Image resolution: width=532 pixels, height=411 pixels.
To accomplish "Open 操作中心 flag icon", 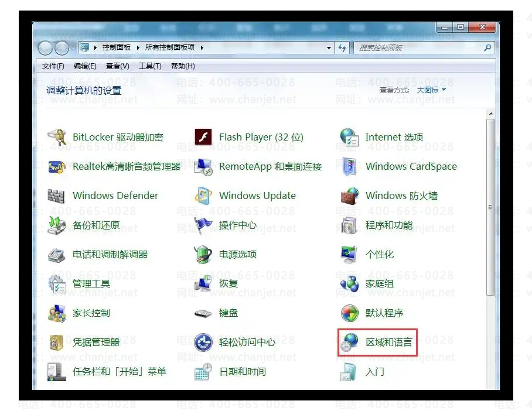I will click(x=203, y=225).
